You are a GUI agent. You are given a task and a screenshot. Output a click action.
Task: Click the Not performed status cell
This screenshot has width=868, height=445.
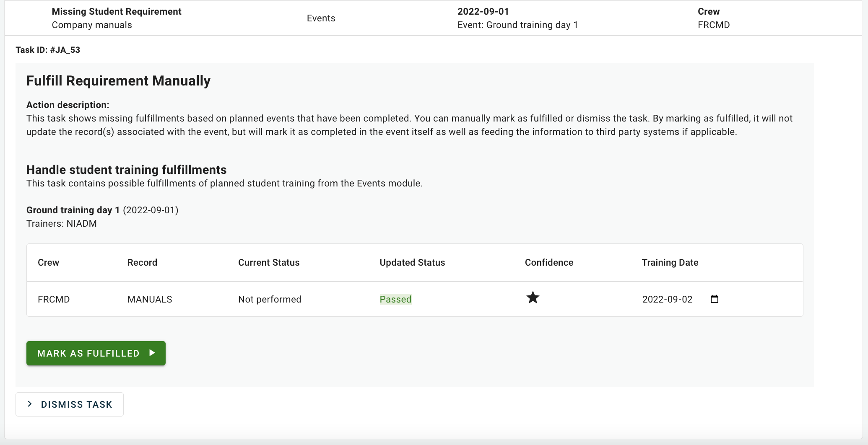coord(270,299)
